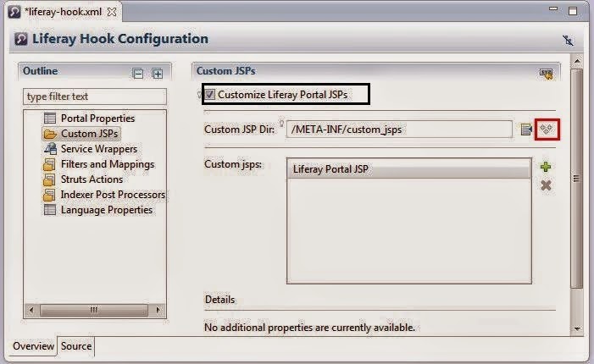
Task: Toggle Customize Liferay Portal JSPs checkbox
Action: 209,94
